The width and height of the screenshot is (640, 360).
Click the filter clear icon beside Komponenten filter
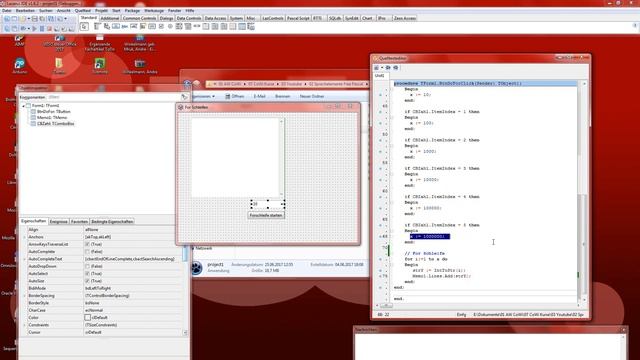coord(184,97)
